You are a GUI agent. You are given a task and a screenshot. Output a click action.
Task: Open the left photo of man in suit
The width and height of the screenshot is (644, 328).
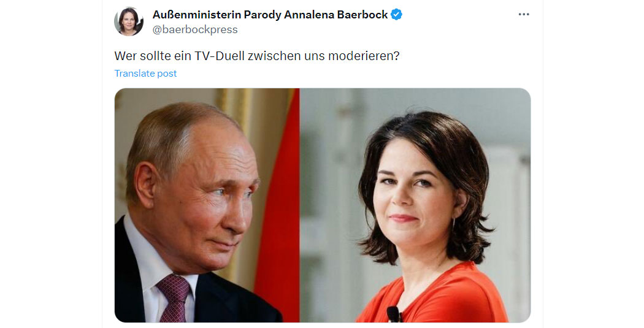[207, 205]
